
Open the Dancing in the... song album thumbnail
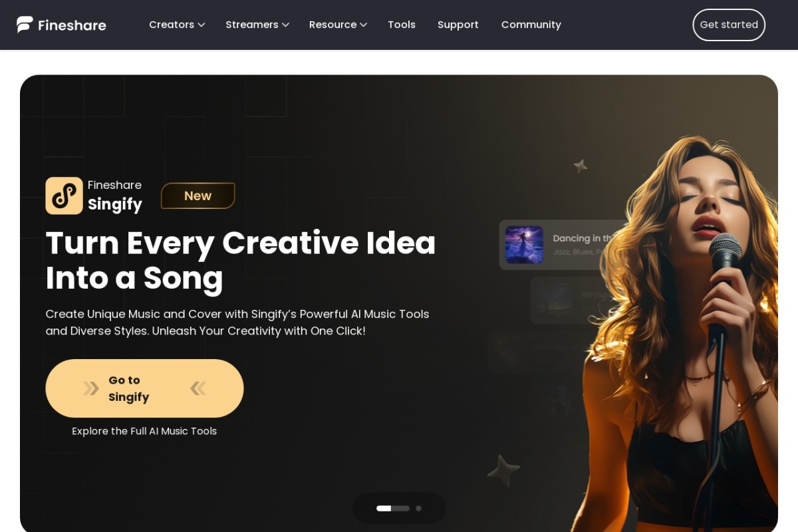[x=524, y=245]
